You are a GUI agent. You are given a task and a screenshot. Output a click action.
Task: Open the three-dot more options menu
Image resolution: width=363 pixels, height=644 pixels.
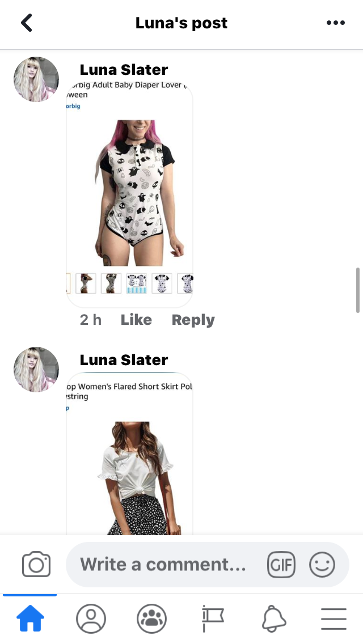[335, 23]
